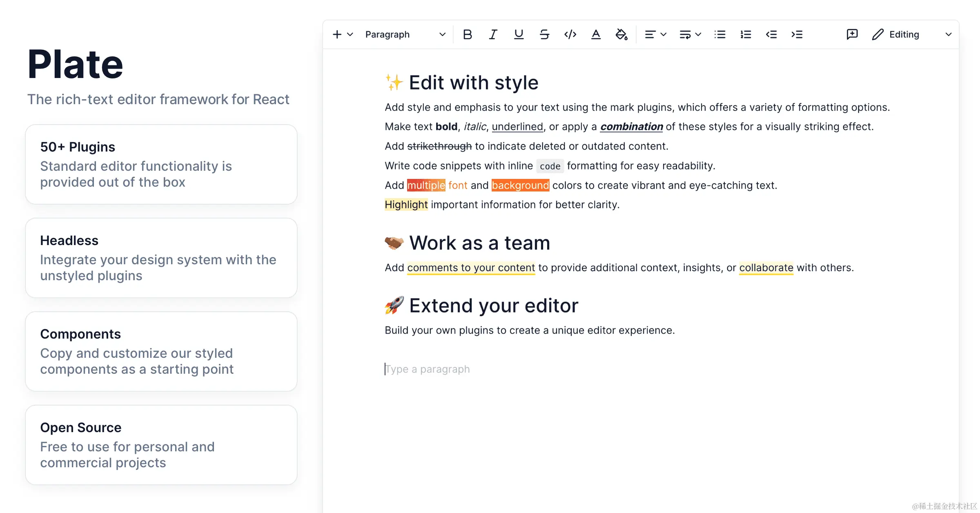
Task: Toggle bold formatting in toolbar
Action: tap(468, 35)
